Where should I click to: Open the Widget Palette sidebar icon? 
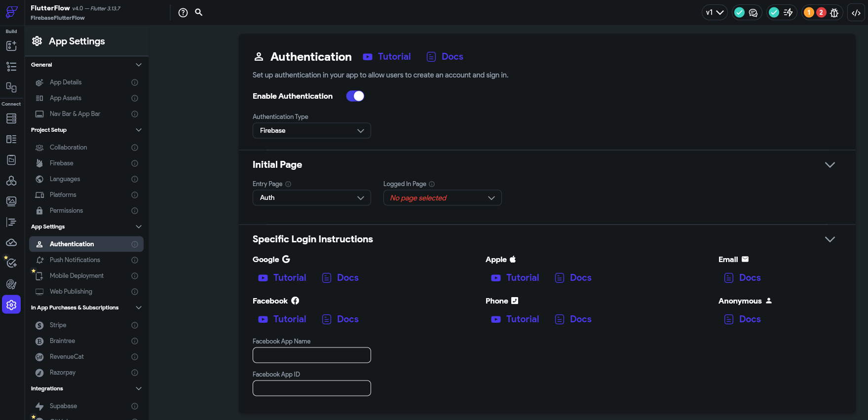11,45
